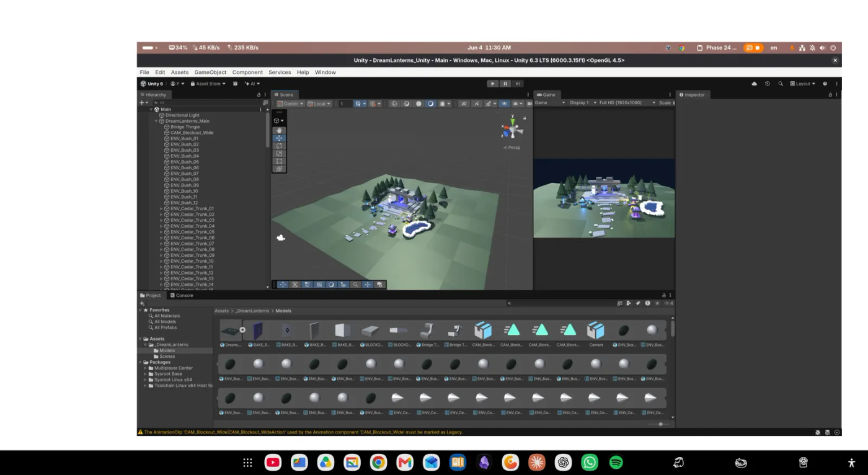Open Full HD (1920x1080) resolution dropdown
The height and width of the screenshot is (475, 868).
click(x=626, y=103)
